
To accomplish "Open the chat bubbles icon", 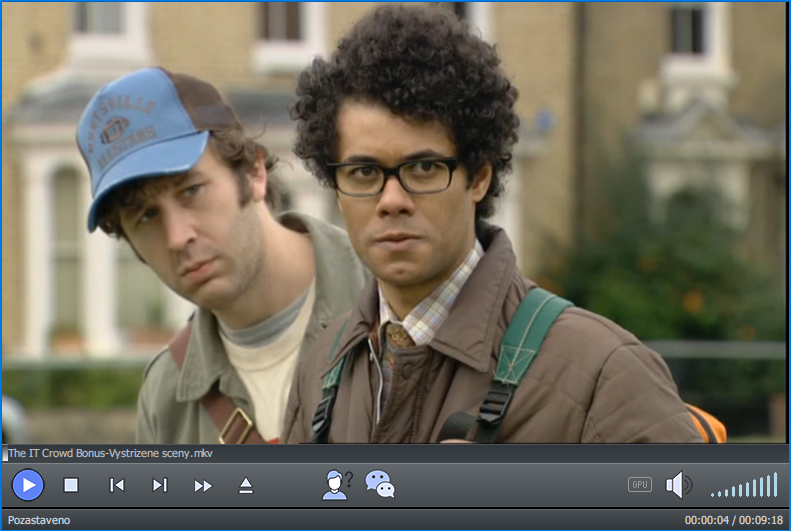I will click(x=380, y=484).
